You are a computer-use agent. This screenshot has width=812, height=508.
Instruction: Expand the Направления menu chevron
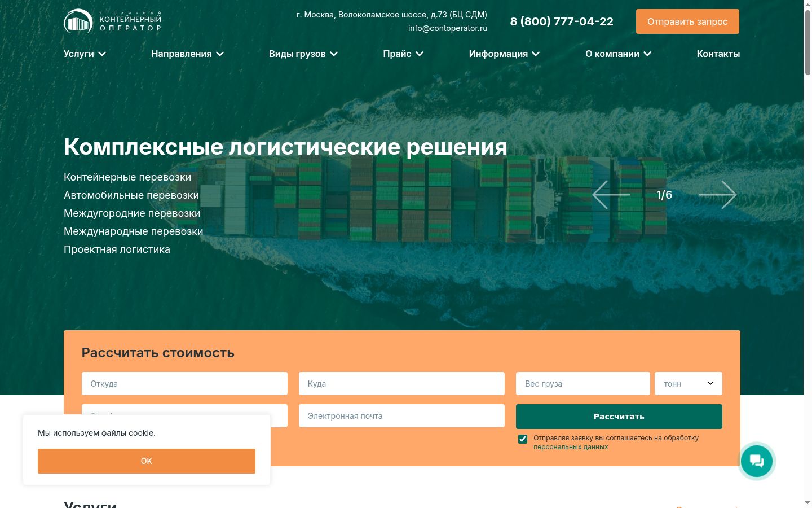tap(220, 54)
